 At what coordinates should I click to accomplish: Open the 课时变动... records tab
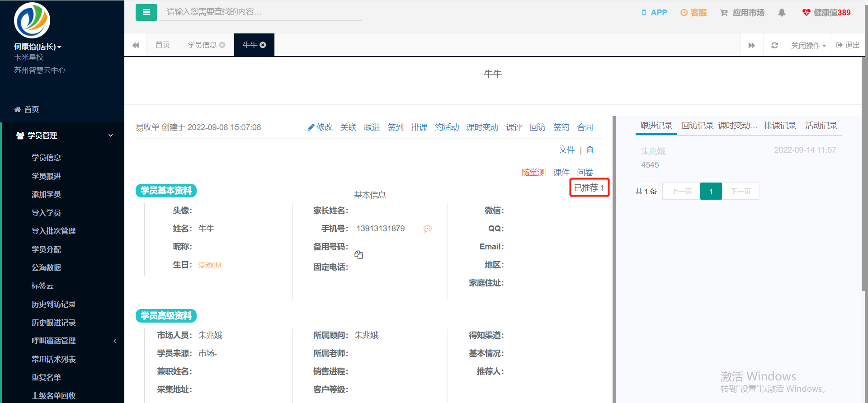738,126
